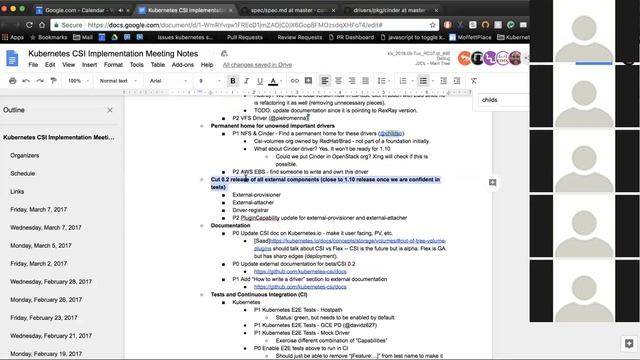Open the Normal text style dropdown
640x360 pixels.
click(118, 81)
